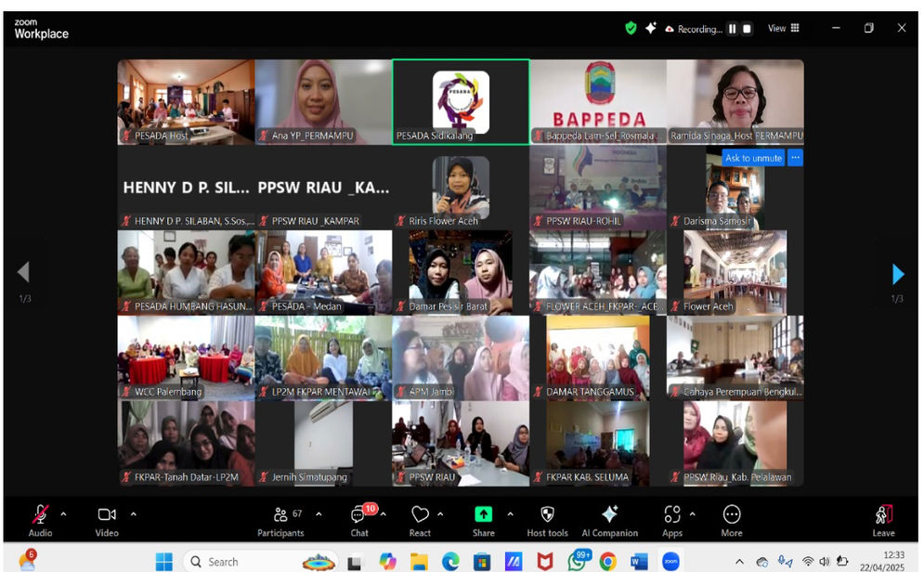Expand the Share options caret
The height and width of the screenshot is (572, 924).
(511, 514)
